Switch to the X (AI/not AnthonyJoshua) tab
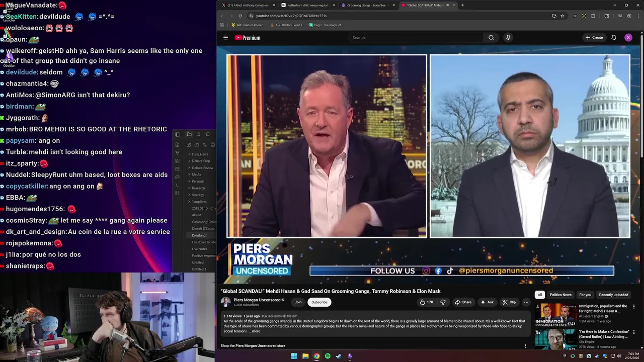Screen dimensions: 644x362 pyautogui.click(x=247, y=5)
